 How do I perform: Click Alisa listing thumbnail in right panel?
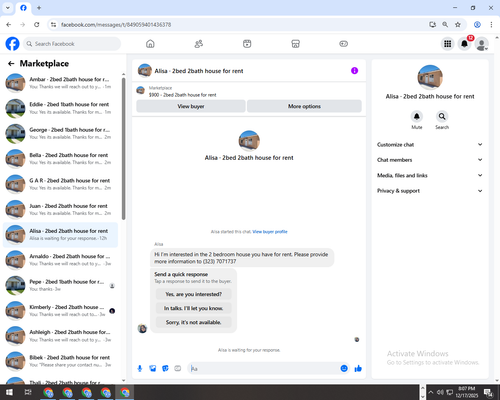[430, 77]
